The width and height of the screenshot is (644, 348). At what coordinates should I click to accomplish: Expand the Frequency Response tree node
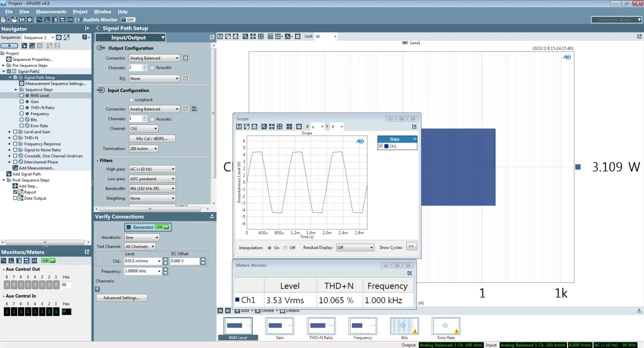click(x=10, y=144)
